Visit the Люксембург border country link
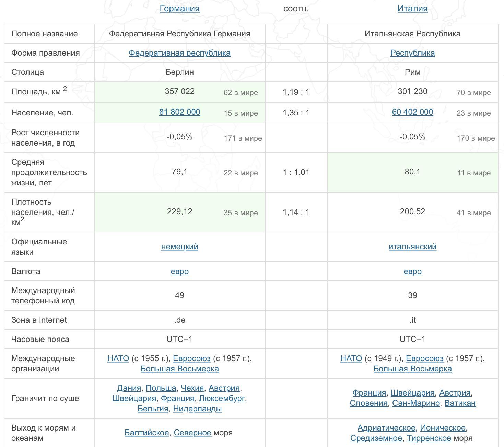 pos(222,398)
